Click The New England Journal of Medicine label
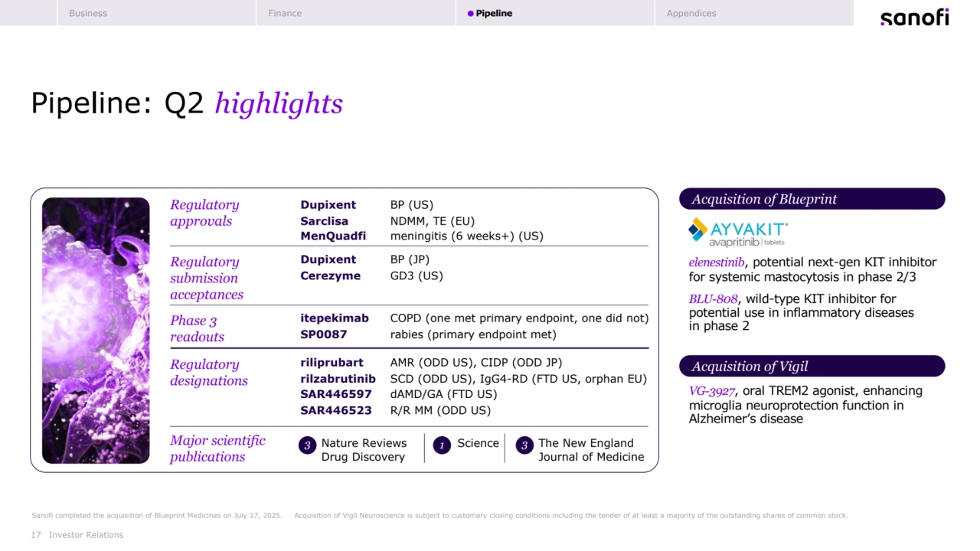This screenshot has height=551, width=980. (x=591, y=450)
